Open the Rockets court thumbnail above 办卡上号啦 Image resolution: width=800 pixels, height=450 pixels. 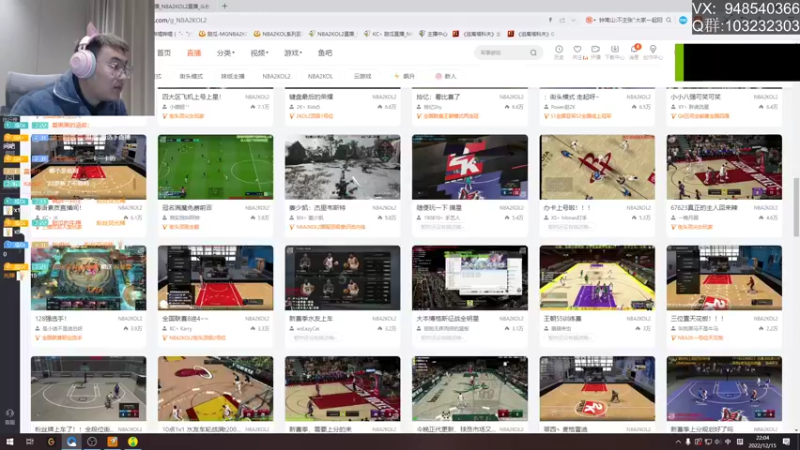coord(597,167)
